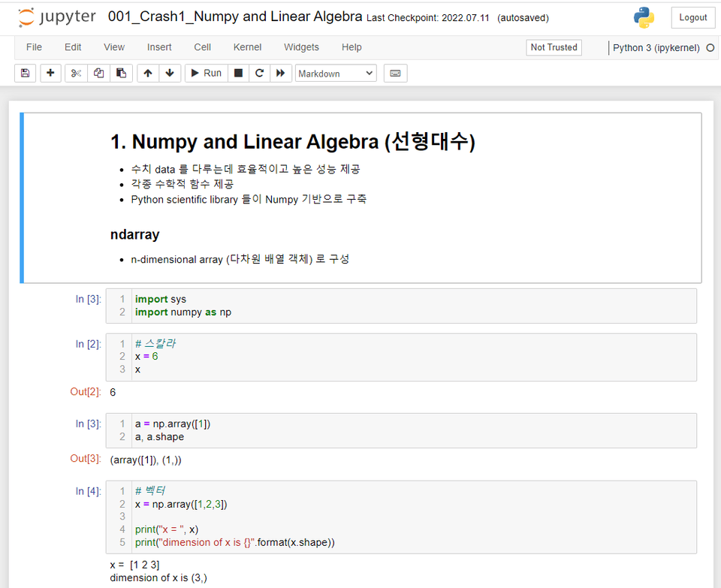
Task: Click the Last Checkpoint date text
Action: pos(427,18)
